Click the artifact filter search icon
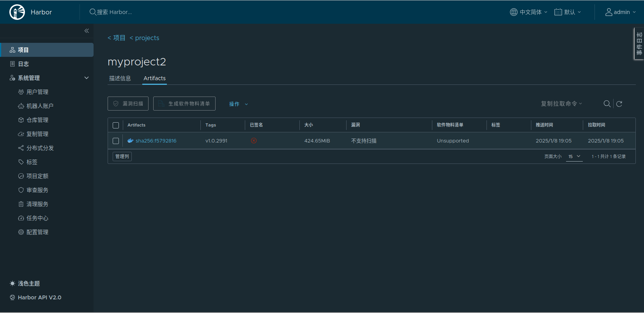 click(607, 104)
